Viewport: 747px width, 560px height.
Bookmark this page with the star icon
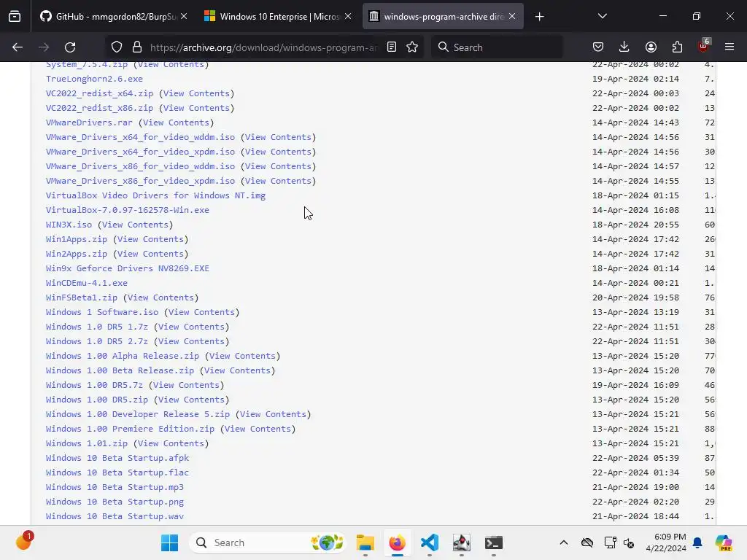(x=412, y=47)
